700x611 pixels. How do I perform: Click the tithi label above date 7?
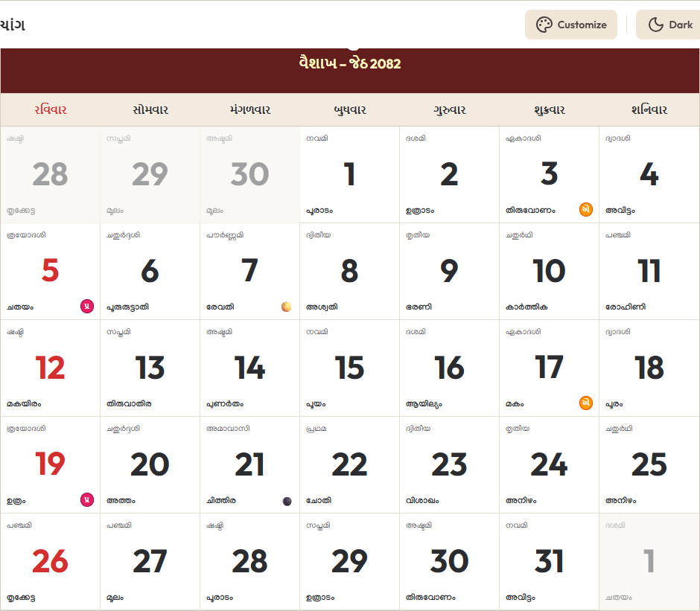tap(225, 234)
